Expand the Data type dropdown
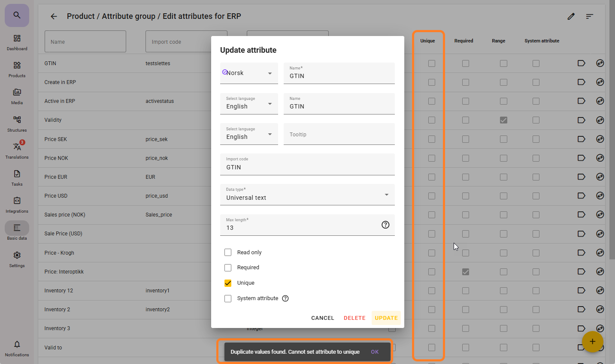This screenshot has height=364, width=615. click(x=307, y=195)
